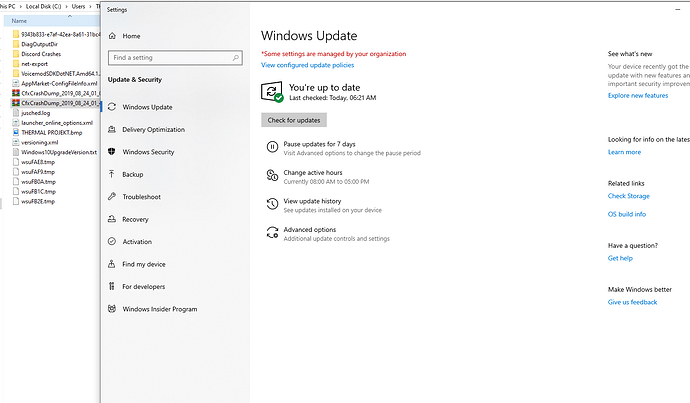
Task: Open the Backup section icon
Action: point(111,174)
